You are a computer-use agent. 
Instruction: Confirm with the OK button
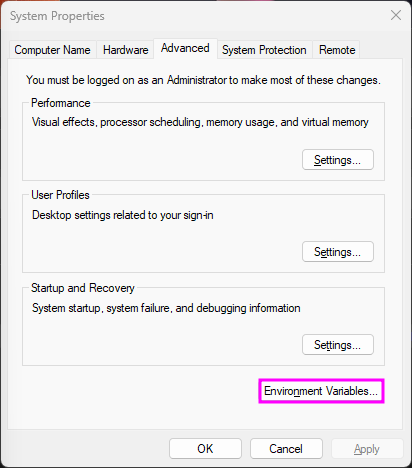click(205, 449)
